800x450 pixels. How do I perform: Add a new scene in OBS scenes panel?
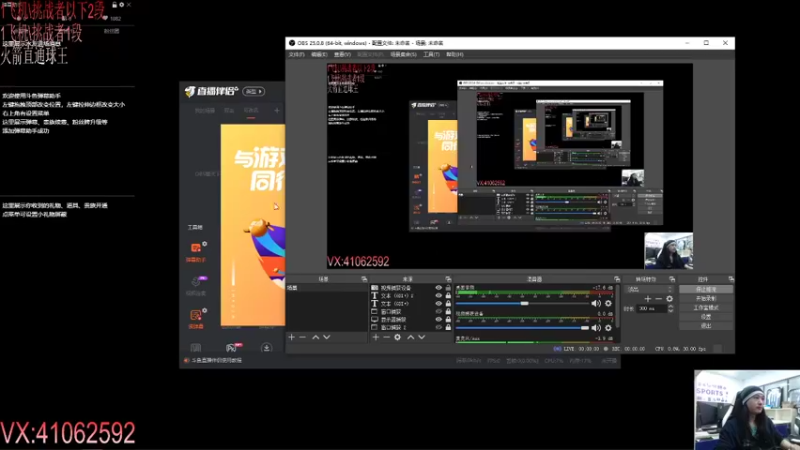(291, 337)
